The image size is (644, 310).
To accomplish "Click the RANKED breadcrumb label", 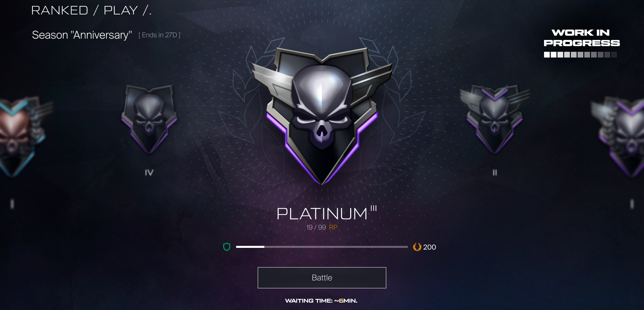I will pos(60,10).
